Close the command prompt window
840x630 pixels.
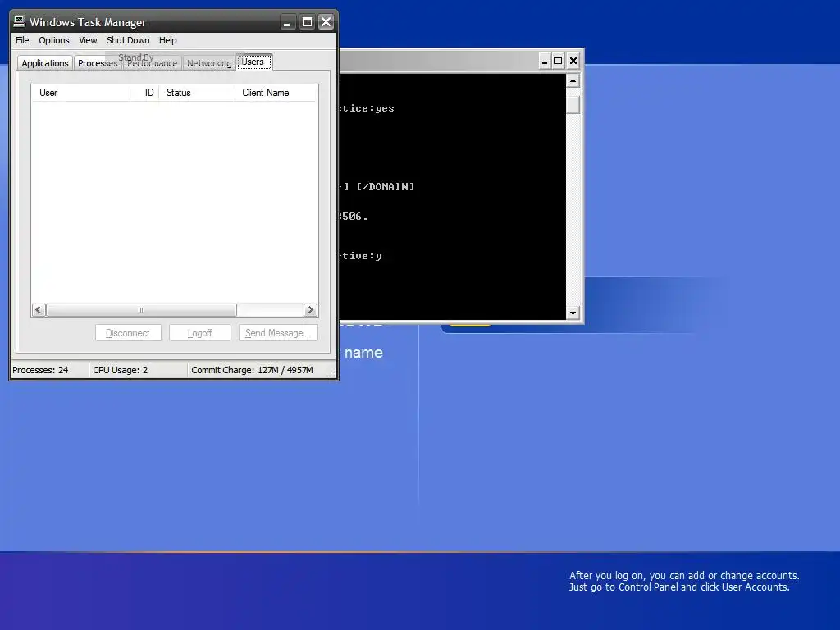[573, 61]
